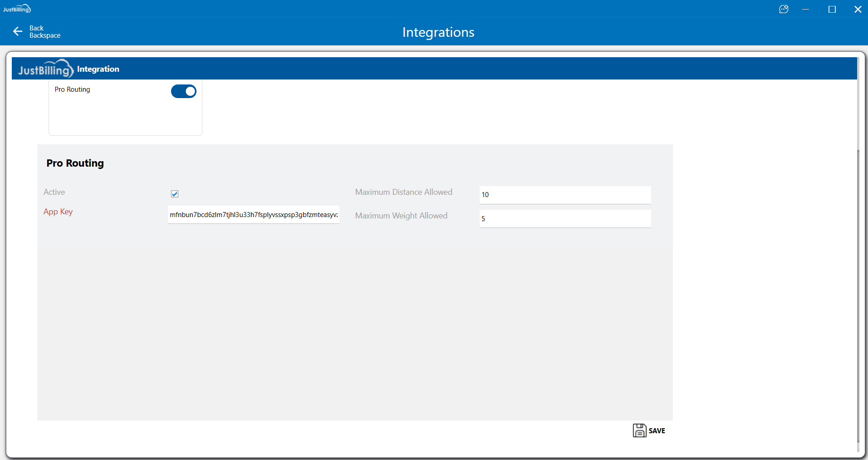Image resolution: width=868 pixels, height=460 pixels.
Task: Click the Back Backspace label
Action: pos(44,32)
